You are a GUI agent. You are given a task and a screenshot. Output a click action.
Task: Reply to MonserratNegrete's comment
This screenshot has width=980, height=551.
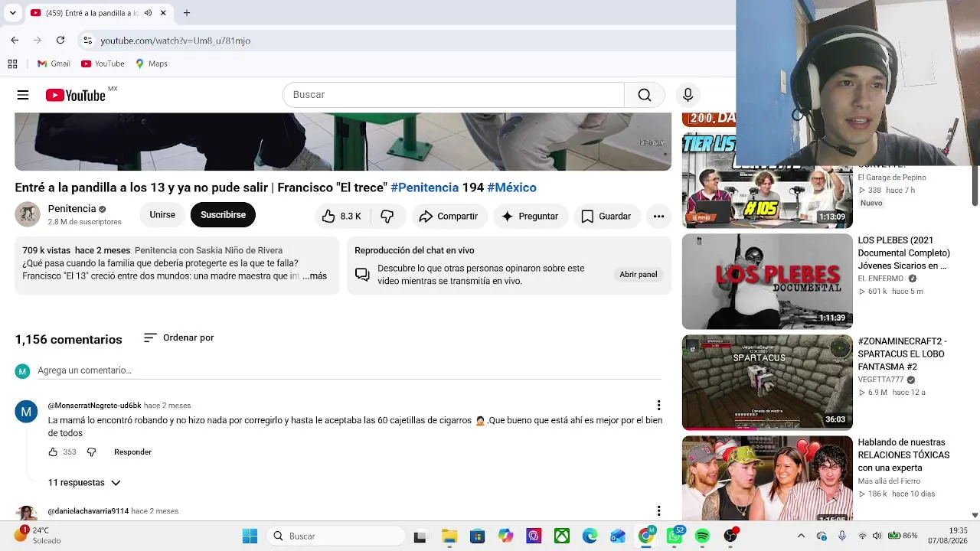(132, 452)
